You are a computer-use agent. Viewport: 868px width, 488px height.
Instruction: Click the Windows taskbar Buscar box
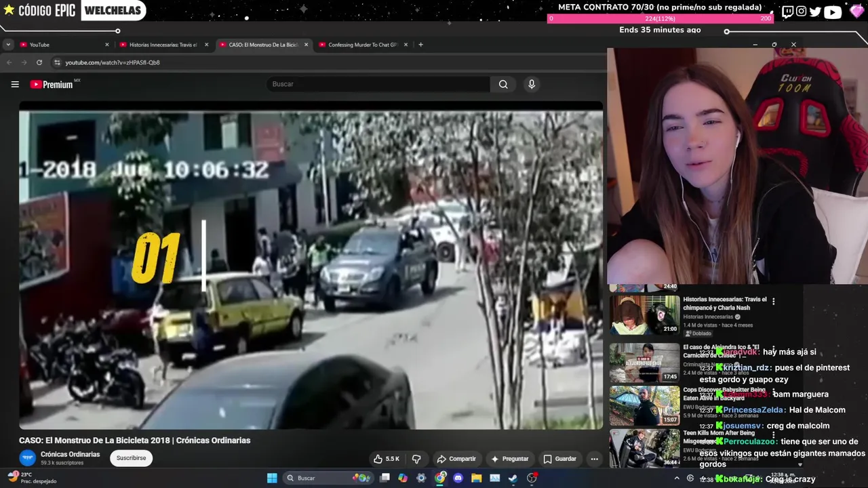328,478
